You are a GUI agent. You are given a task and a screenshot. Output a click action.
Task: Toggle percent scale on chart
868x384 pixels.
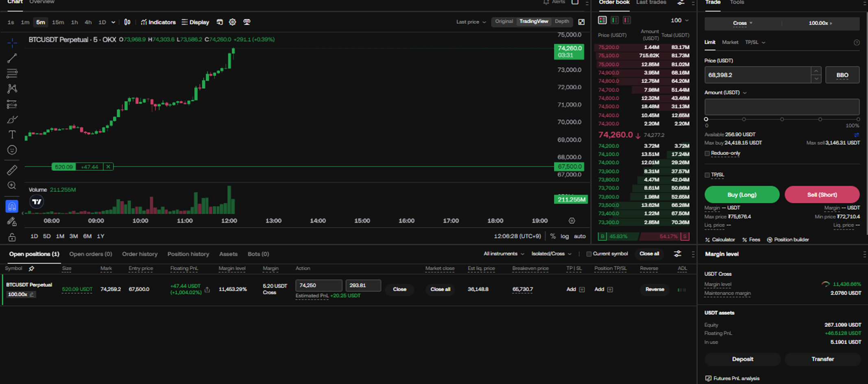(552, 236)
